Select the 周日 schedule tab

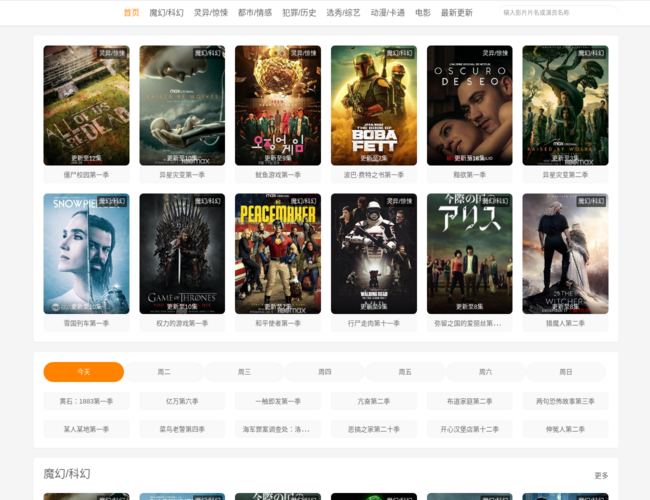coord(565,372)
